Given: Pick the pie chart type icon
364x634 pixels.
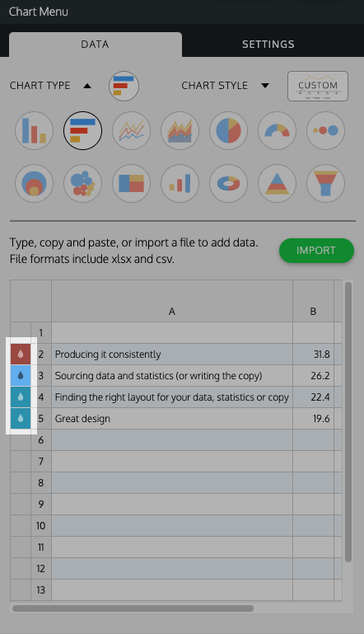Looking at the screenshot, I should tap(228, 130).
